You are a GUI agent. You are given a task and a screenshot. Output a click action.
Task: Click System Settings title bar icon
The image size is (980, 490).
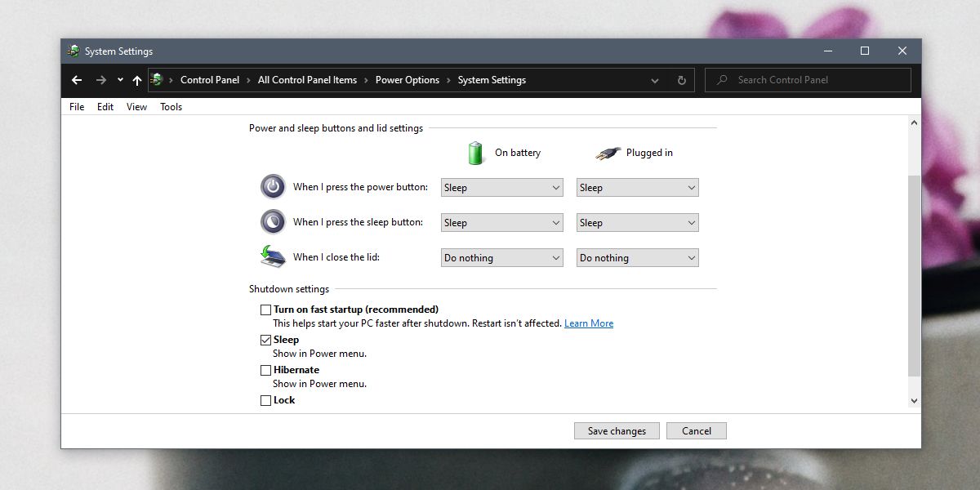pyautogui.click(x=73, y=51)
